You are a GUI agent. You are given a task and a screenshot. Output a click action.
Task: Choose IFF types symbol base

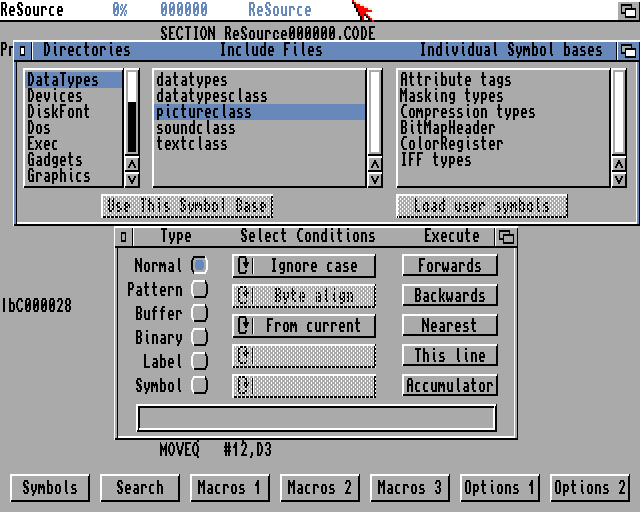point(504,160)
